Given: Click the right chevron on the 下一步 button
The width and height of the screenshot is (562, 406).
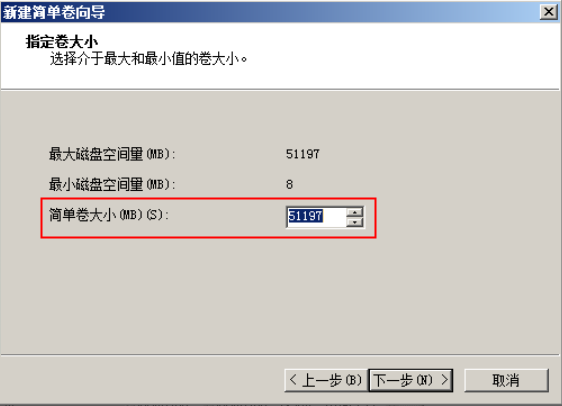Looking at the screenshot, I should click(445, 379).
